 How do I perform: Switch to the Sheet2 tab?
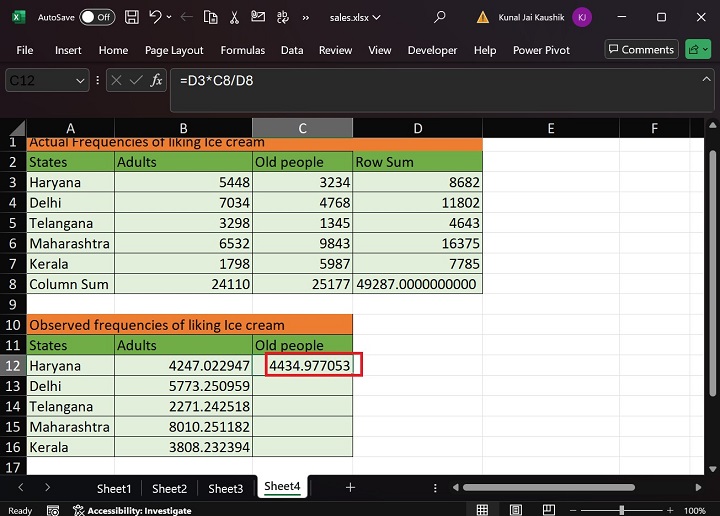pos(169,488)
